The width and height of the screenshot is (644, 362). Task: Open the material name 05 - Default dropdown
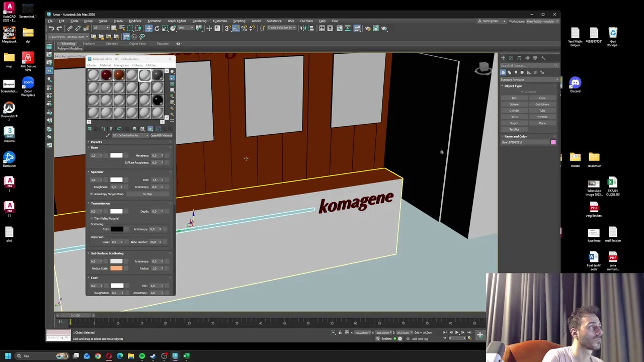[x=130, y=135]
